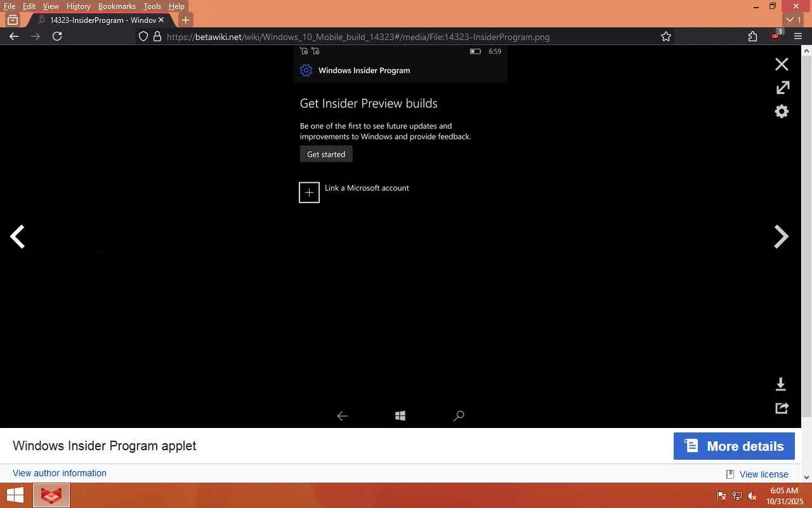Image resolution: width=812 pixels, height=508 pixels.
Task: Click the browser Back arrow
Action: pyautogui.click(x=14, y=36)
